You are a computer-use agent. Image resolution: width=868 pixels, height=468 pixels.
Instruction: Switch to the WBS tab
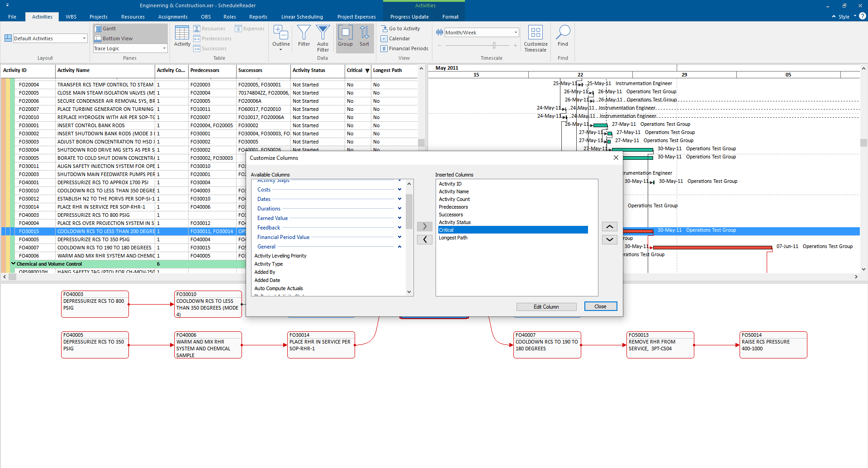(x=71, y=17)
